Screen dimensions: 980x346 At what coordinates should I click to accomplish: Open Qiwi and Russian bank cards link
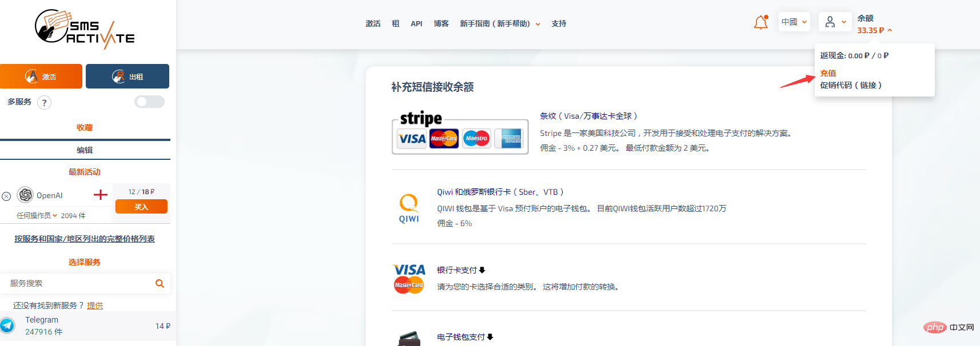500,192
